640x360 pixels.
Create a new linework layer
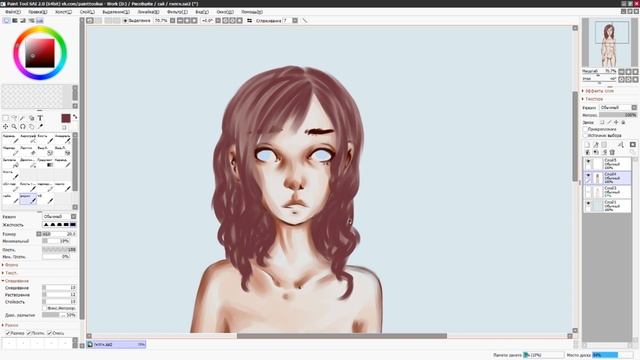coord(596,144)
